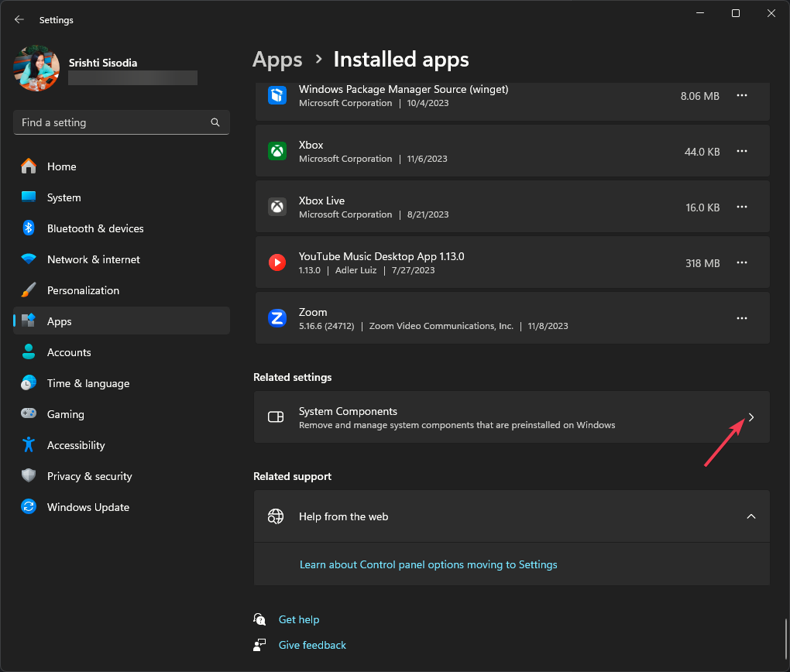Viewport: 790px width, 672px height.
Task: Click the System monitor icon
Action: [x=29, y=197]
